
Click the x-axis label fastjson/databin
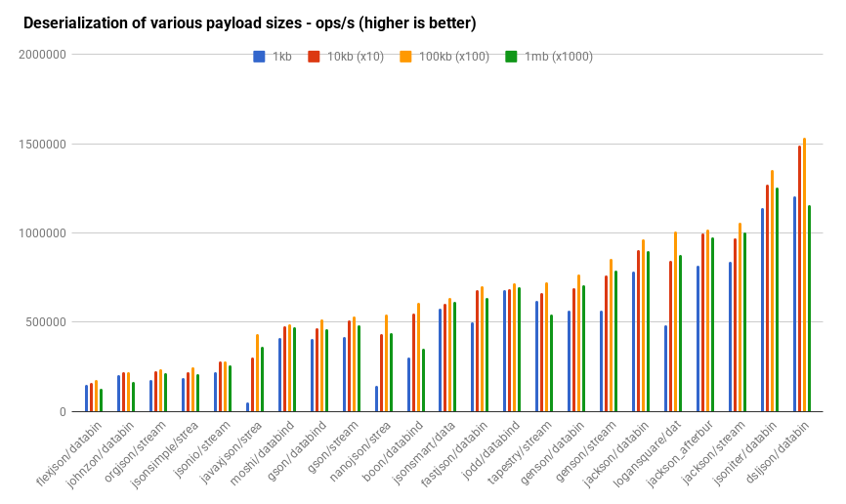coord(454,454)
